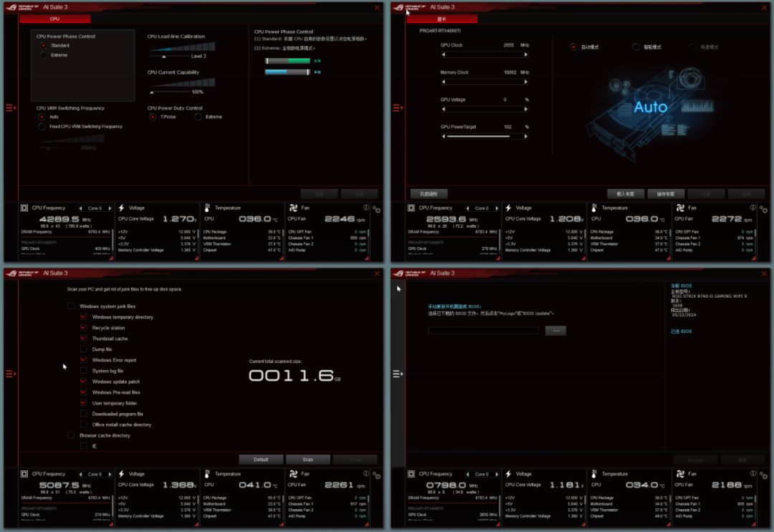774x532 pixels.
Task: Uncheck Thumbnail cache
Action: 83,338
